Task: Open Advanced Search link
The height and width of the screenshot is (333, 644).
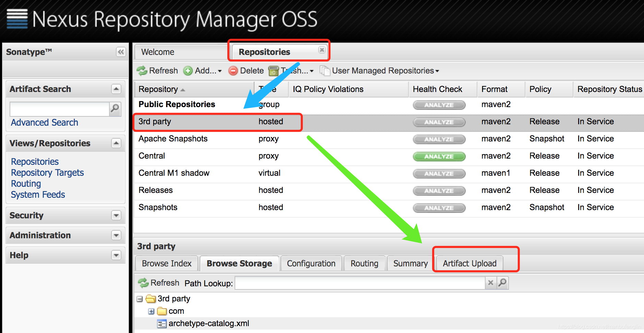Action: pyautogui.click(x=45, y=123)
